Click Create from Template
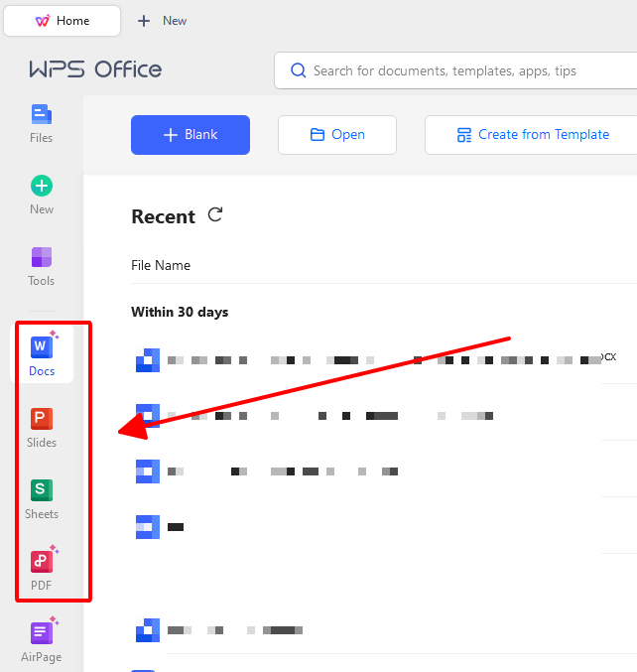Image resolution: width=637 pixels, height=672 pixels. click(531, 135)
